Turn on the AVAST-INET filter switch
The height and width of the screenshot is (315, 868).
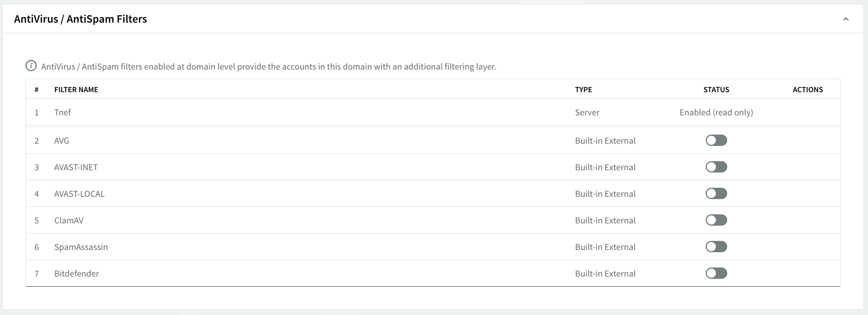pos(716,167)
